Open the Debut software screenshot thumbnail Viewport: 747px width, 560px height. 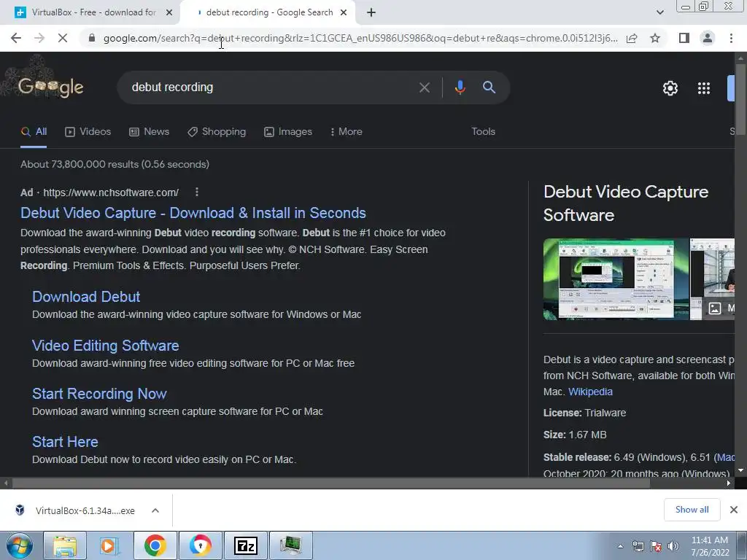616,279
